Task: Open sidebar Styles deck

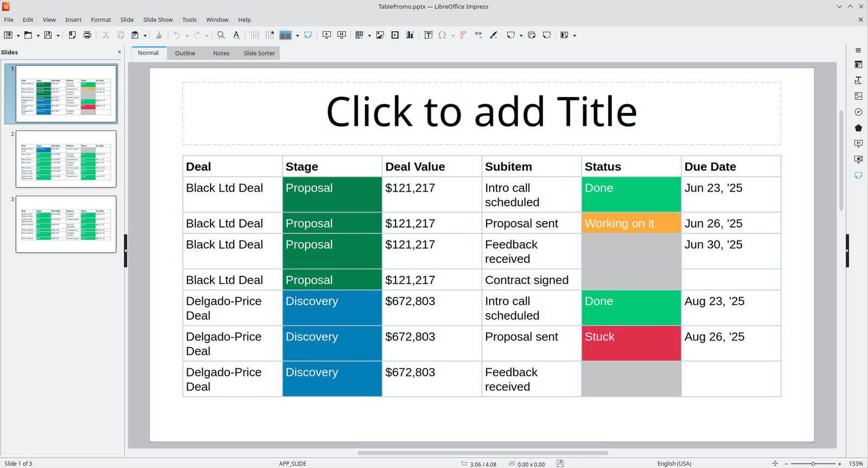Action: pyautogui.click(x=858, y=80)
